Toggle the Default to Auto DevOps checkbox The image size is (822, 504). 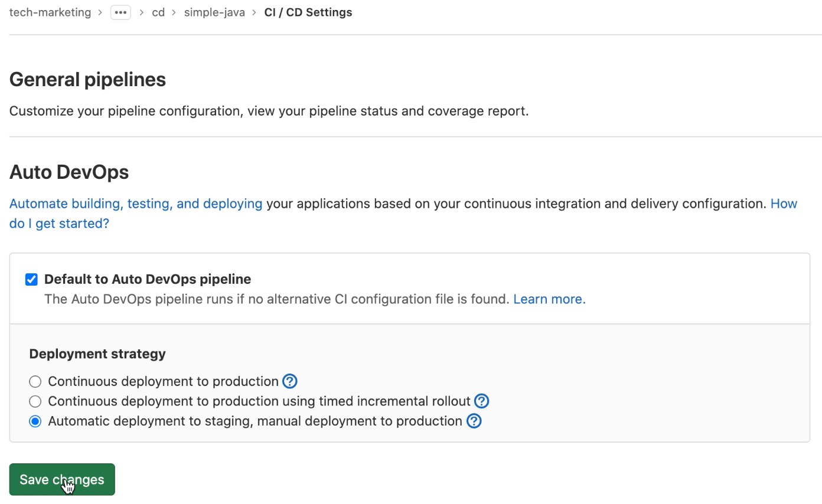31,280
